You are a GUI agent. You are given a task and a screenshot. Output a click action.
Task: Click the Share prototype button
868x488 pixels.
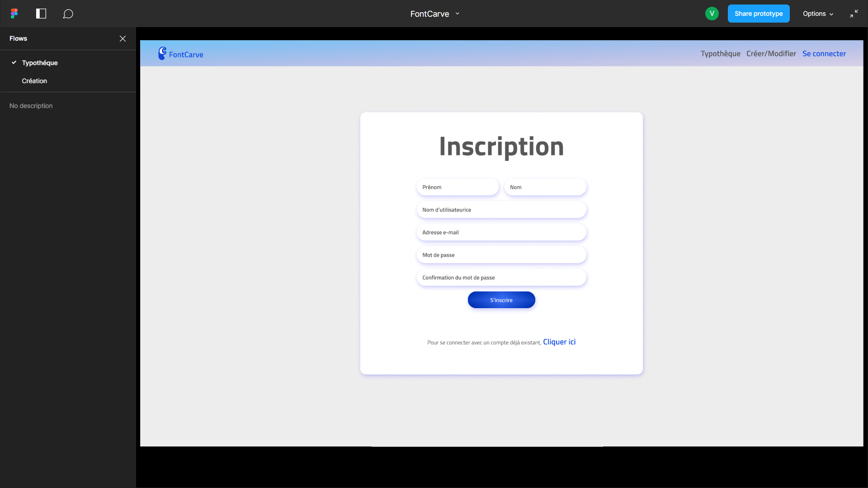point(758,14)
